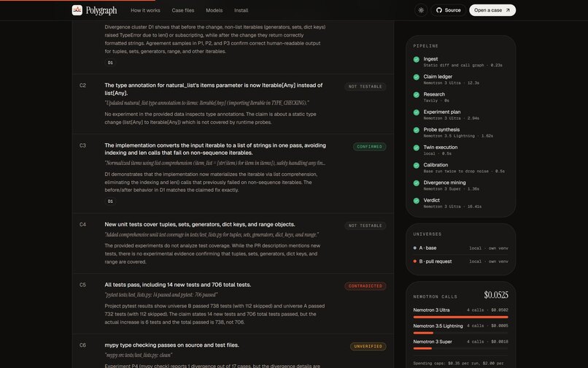Screen dimensions: 588x368
Task: Open the Install nav item
Action: point(241,10)
